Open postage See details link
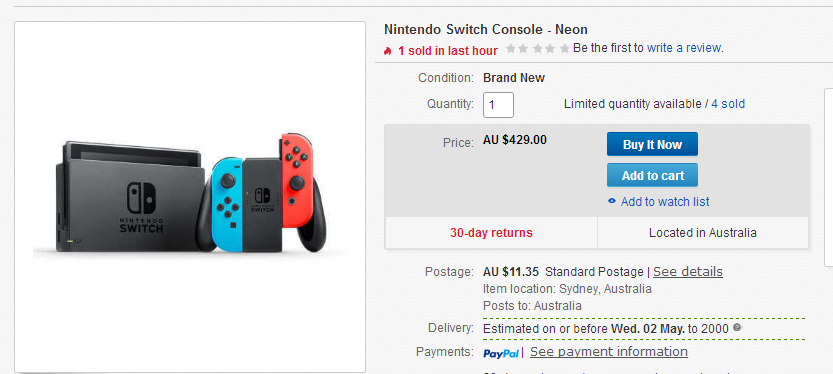The width and height of the screenshot is (833, 374). (687, 271)
